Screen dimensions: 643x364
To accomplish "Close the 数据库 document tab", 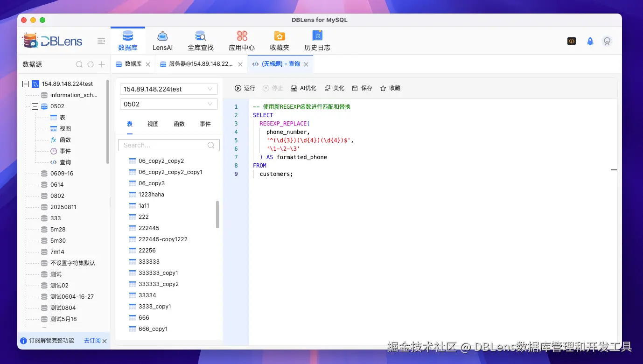I will tap(148, 64).
